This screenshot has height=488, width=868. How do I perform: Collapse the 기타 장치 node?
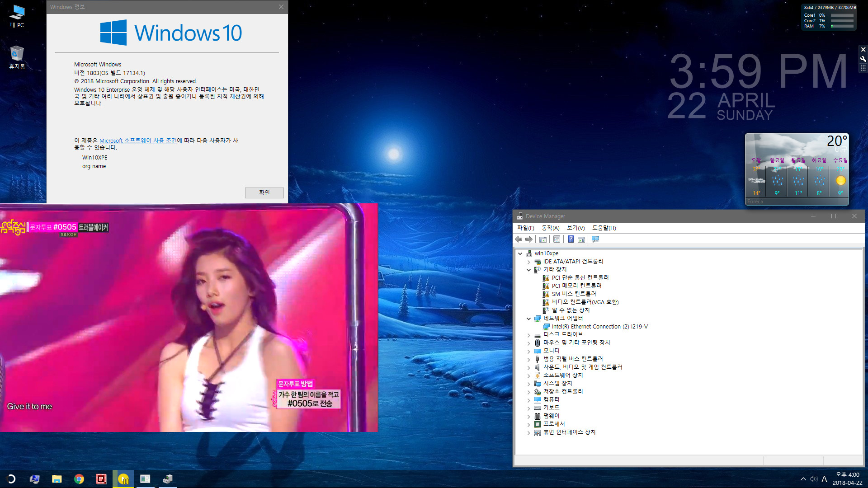click(528, 270)
